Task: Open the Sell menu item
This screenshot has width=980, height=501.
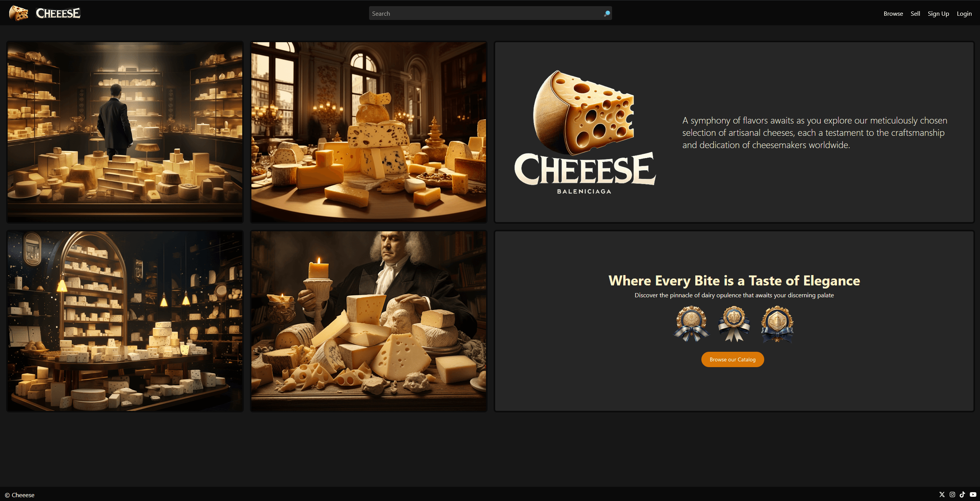Action: pos(915,13)
